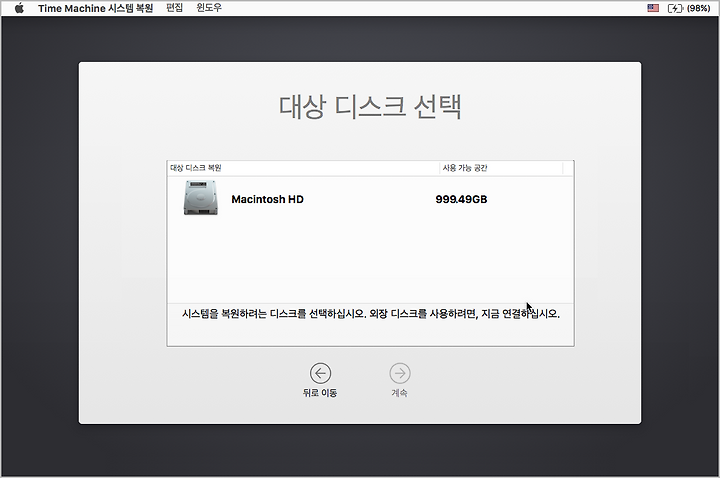
Task: Click the battery charging status icon
Action: pos(675,8)
